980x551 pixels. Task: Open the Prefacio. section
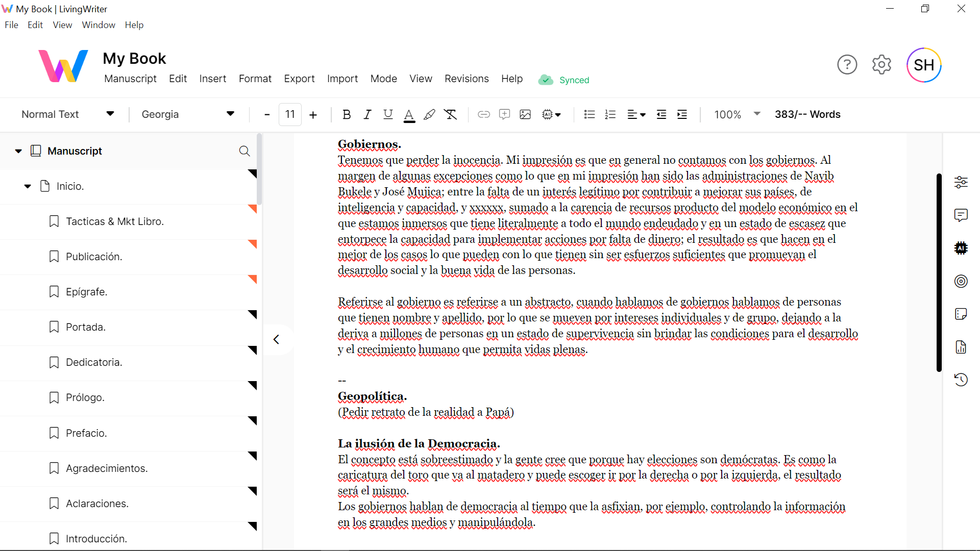[x=129, y=433]
